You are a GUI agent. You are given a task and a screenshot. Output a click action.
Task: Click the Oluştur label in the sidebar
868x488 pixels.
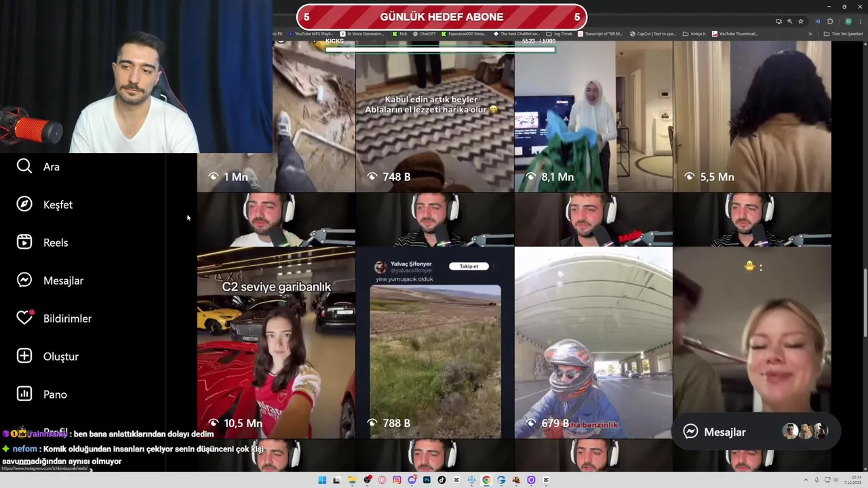pos(61,357)
